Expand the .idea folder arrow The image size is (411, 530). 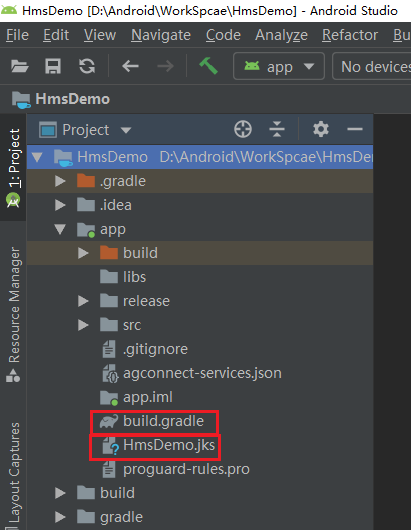[60, 205]
